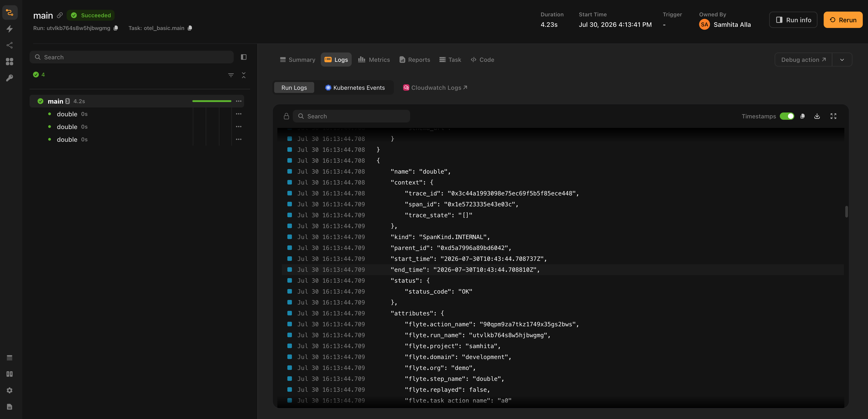Click the Run info button
Screen dimensions: 868x419
click(793, 20)
